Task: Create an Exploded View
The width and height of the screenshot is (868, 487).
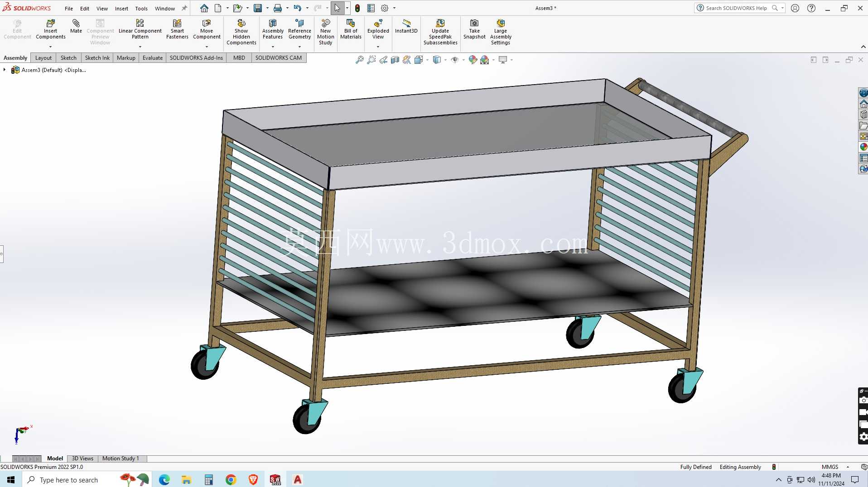Action: 378,29
